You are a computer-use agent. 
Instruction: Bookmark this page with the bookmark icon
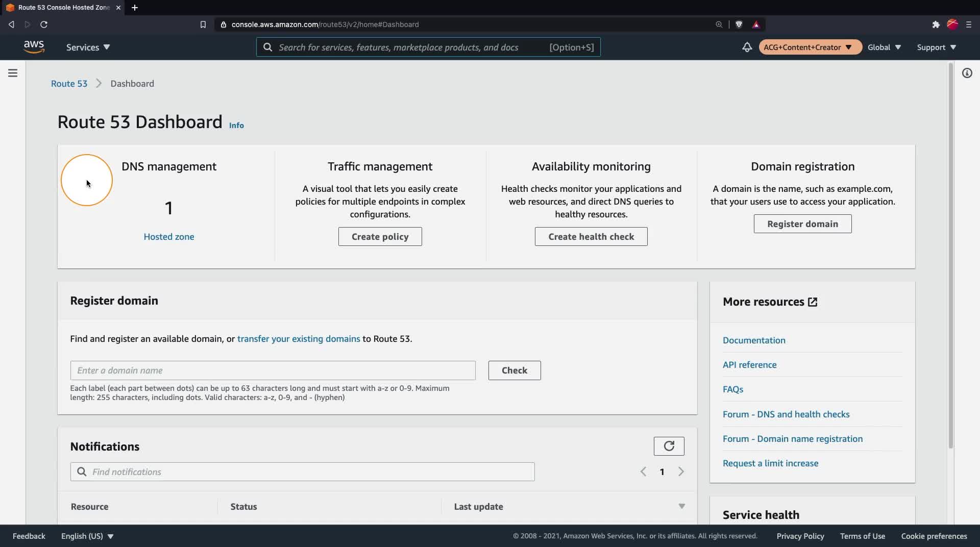point(203,24)
